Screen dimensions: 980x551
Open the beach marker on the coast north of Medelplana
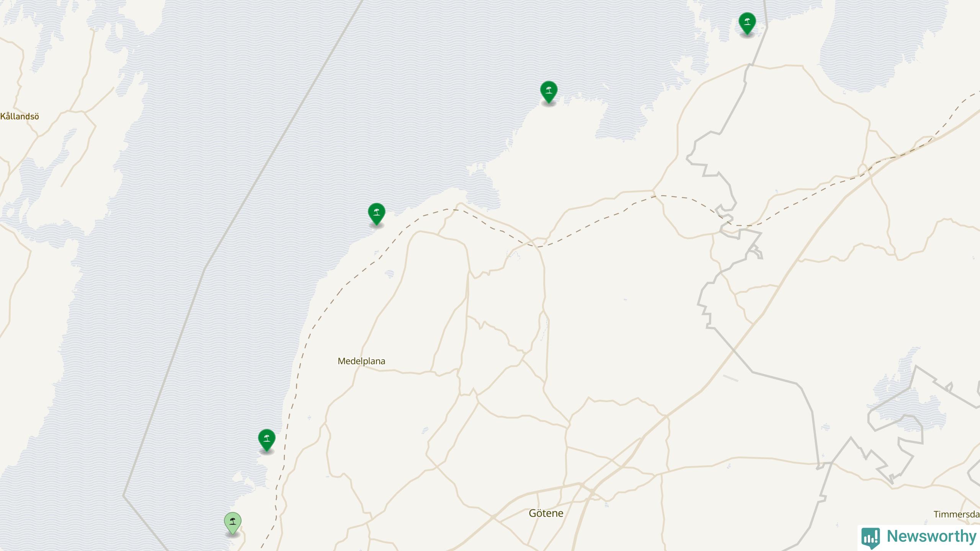pyautogui.click(x=376, y=214)
